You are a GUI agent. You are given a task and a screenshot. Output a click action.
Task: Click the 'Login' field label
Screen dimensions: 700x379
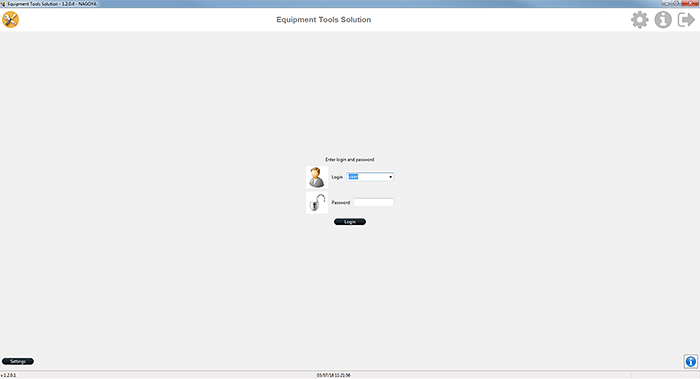(337, 177)
